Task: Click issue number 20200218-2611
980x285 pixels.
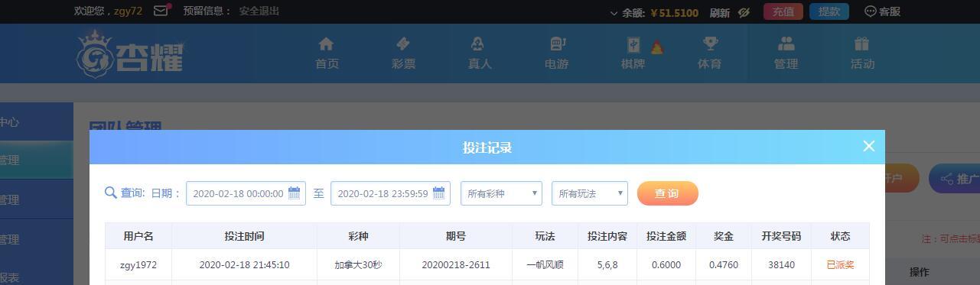Action: coord(456,265)
